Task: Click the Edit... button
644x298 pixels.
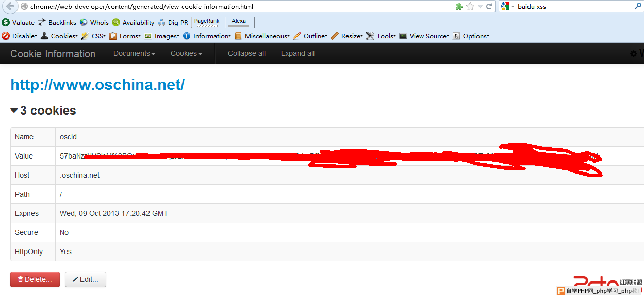Action: (x=86, y=279)
